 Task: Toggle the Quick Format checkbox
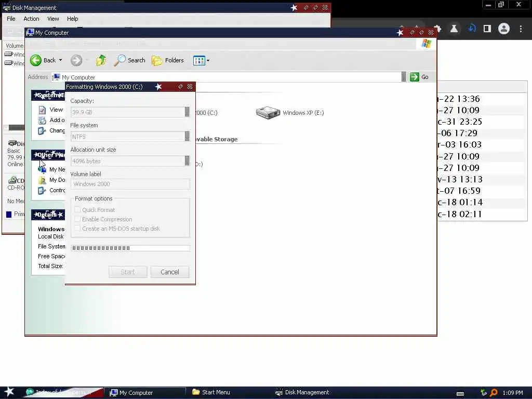[x=78, y=210]
